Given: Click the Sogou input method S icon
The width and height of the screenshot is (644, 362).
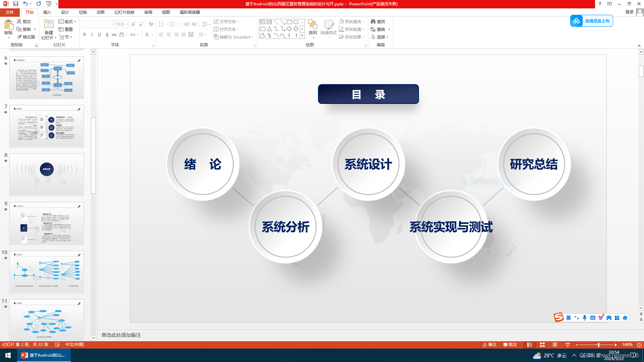Looking at the screenshot, I should click(558, 317).
